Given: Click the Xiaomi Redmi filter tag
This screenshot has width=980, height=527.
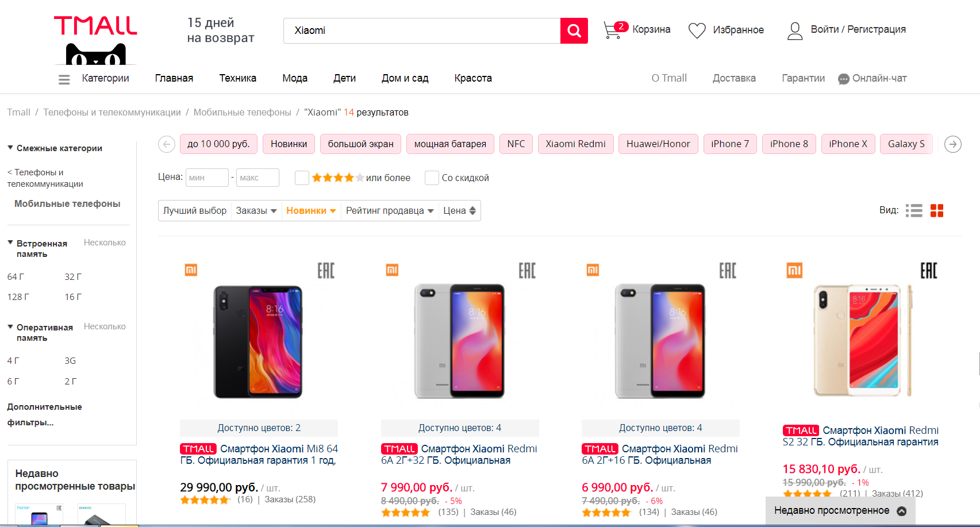Looking at the screenshot, I should (575, 144).
